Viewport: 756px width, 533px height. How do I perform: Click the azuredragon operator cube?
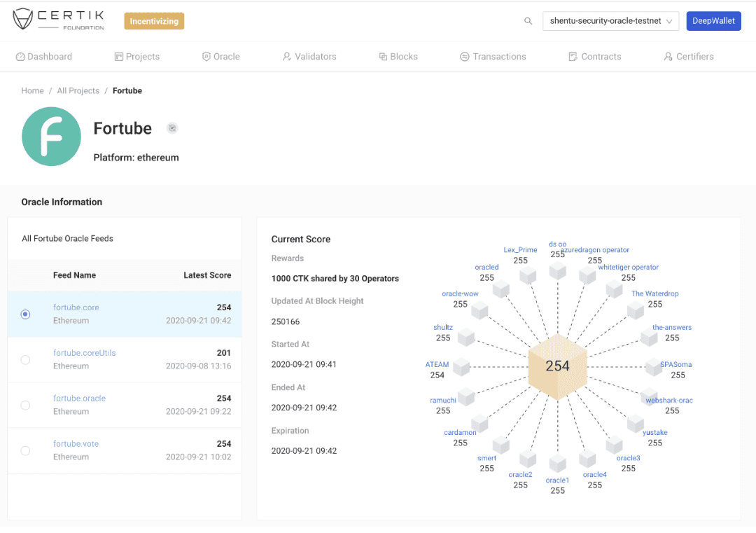point(587,275)
